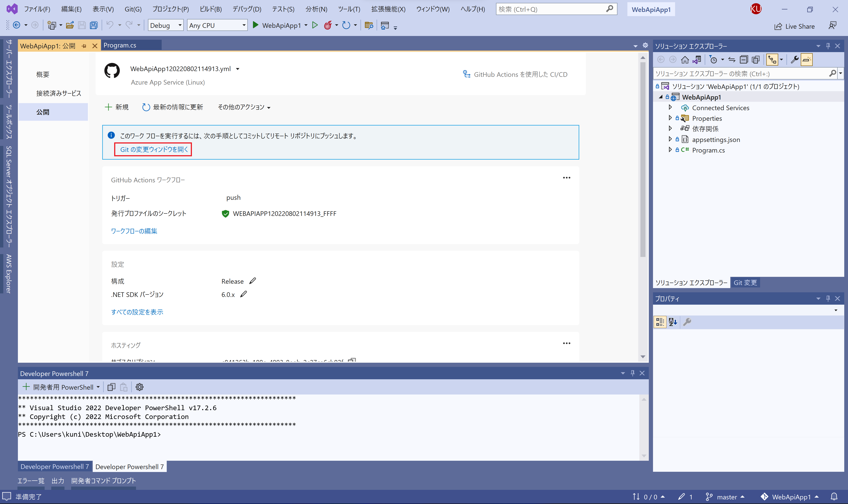848x504 pixels.
Task: Click the publish page vertical scrollbar
Action: (x=642, y=160)
